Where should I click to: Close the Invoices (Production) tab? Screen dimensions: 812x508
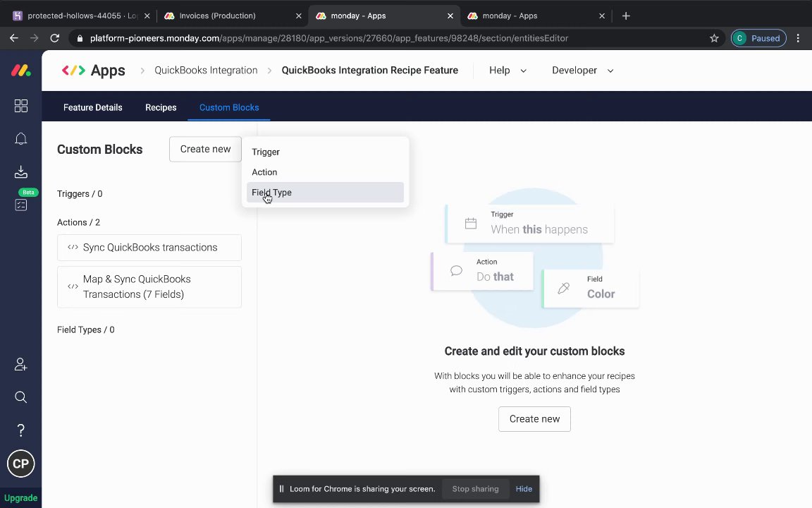pos(298,16)
